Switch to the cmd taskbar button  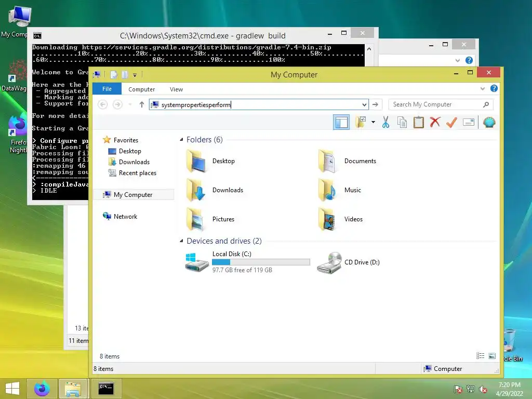click(x=106, y=389)
